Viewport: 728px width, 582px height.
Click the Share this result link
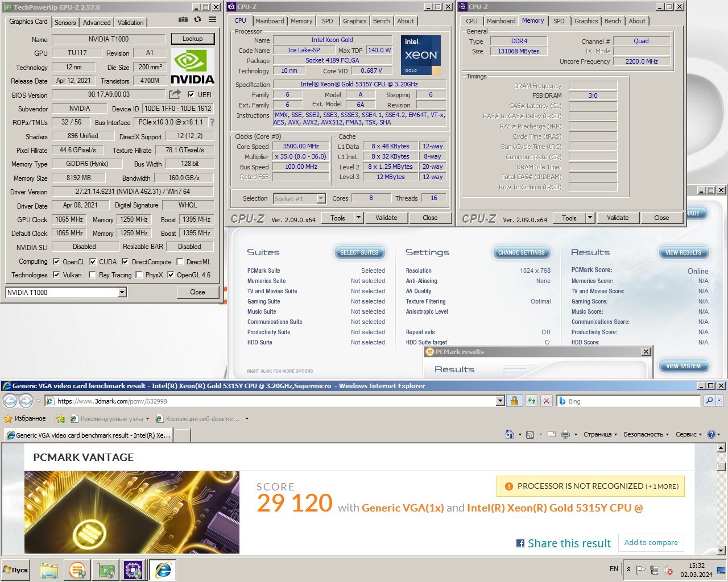[569, 543]
